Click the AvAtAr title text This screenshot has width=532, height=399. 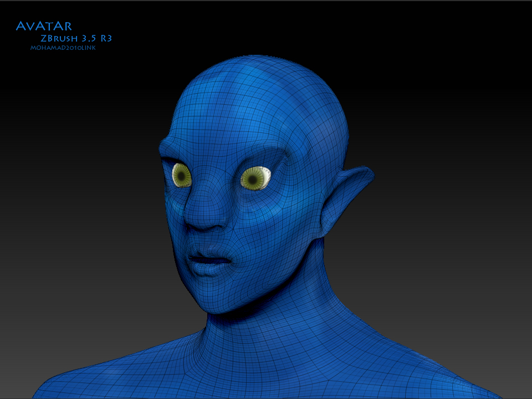pyautogui.click(x=43, y=25)
